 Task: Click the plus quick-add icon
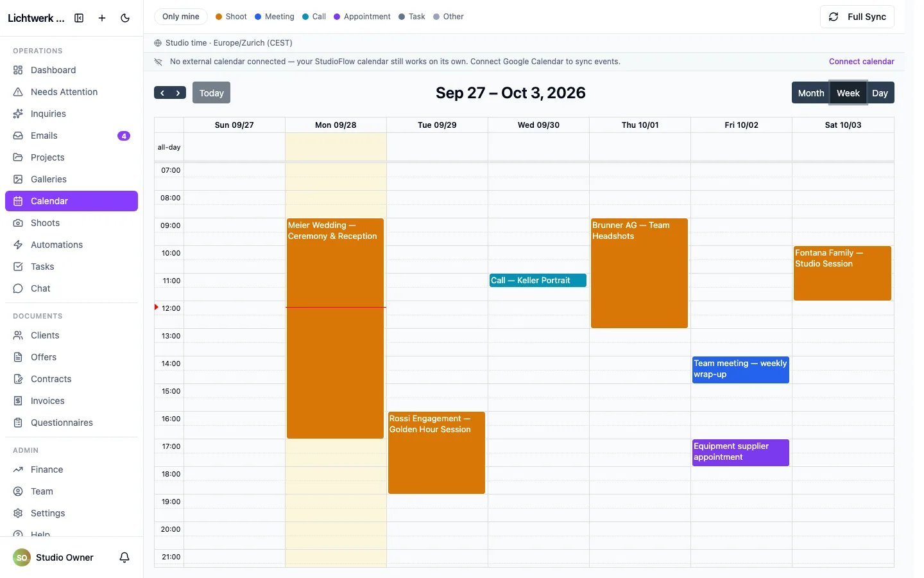click(102, 18)
